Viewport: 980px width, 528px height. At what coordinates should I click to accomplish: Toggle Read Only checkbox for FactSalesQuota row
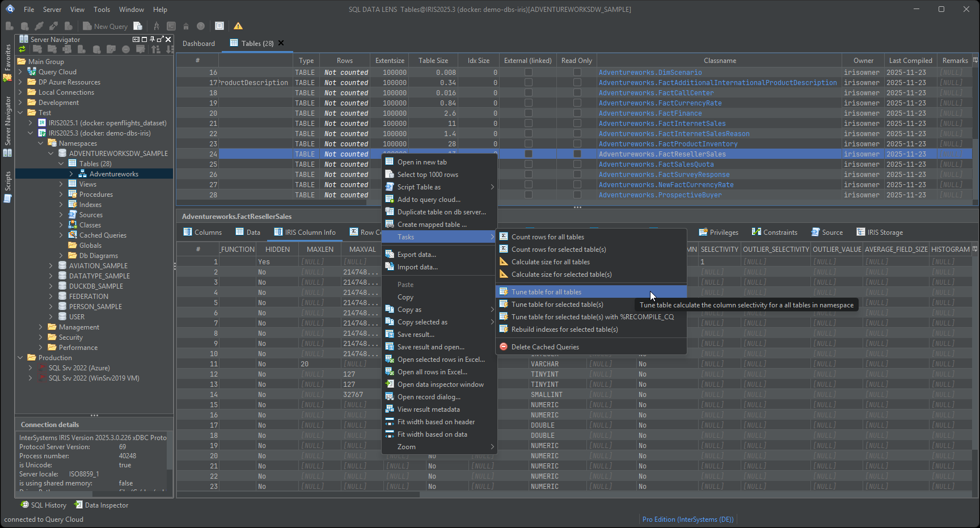tap(577, 164)
